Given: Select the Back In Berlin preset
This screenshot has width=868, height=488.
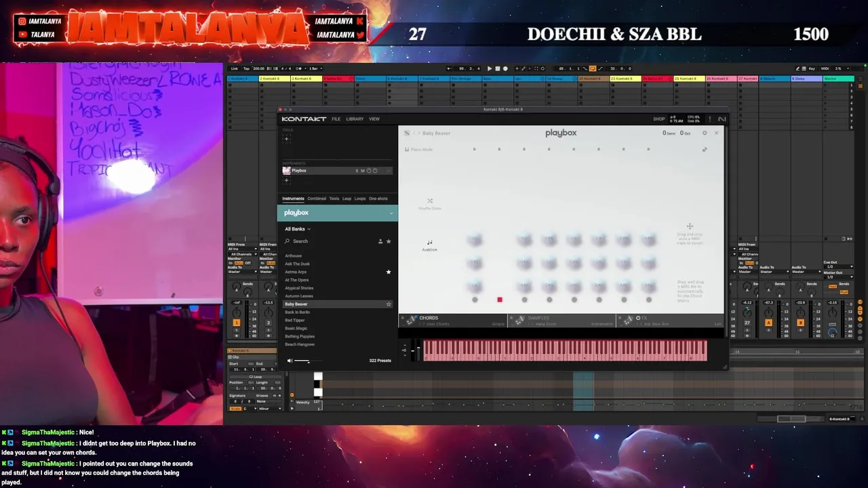Looking at the screenshot, I should [x=297, y=312].
